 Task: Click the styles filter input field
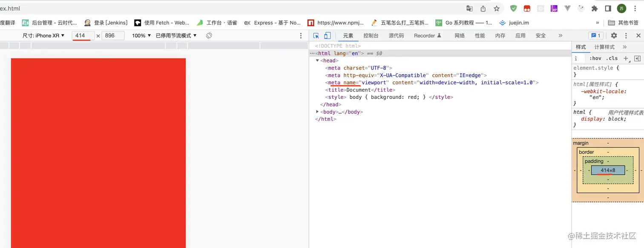(x=579, y=58)
